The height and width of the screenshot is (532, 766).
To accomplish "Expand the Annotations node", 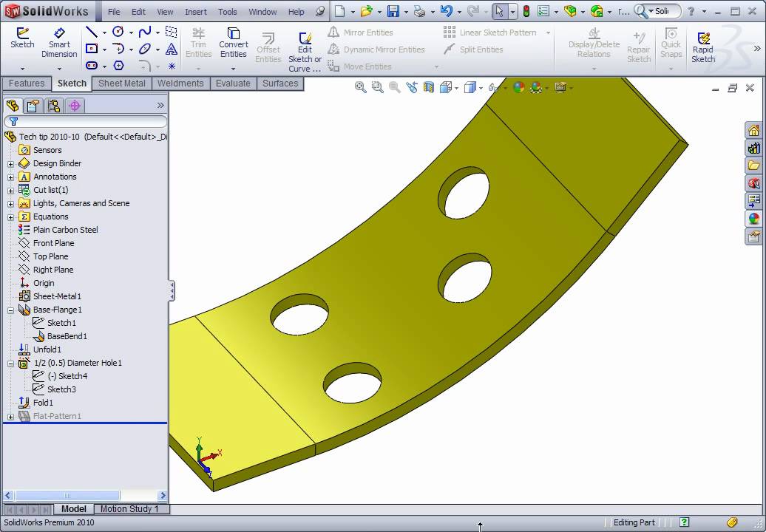I will (x=11, y=177).
